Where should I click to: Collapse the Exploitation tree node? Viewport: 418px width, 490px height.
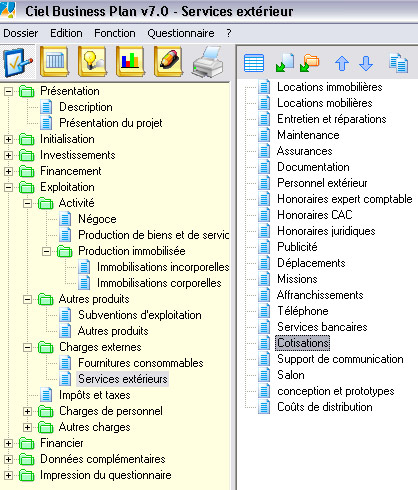[x=8, y=187]
